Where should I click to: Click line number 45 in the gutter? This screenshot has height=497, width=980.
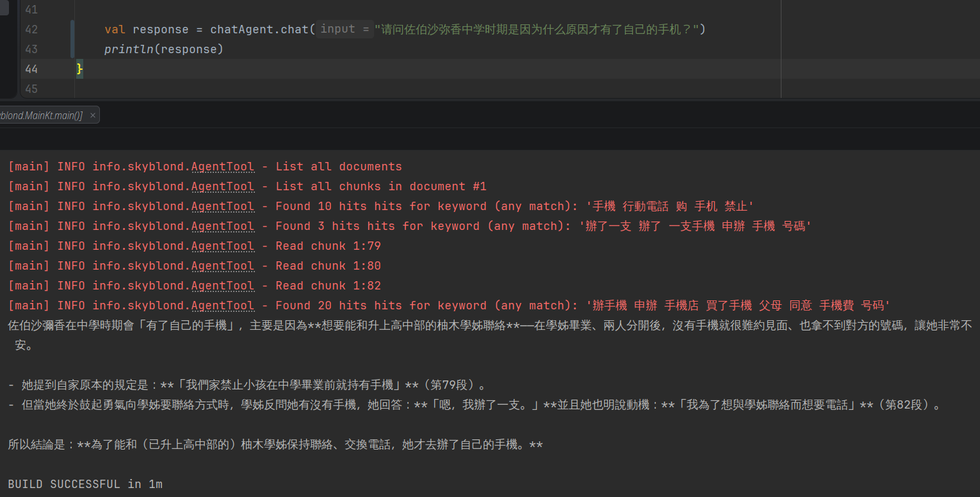pos(31,89)
